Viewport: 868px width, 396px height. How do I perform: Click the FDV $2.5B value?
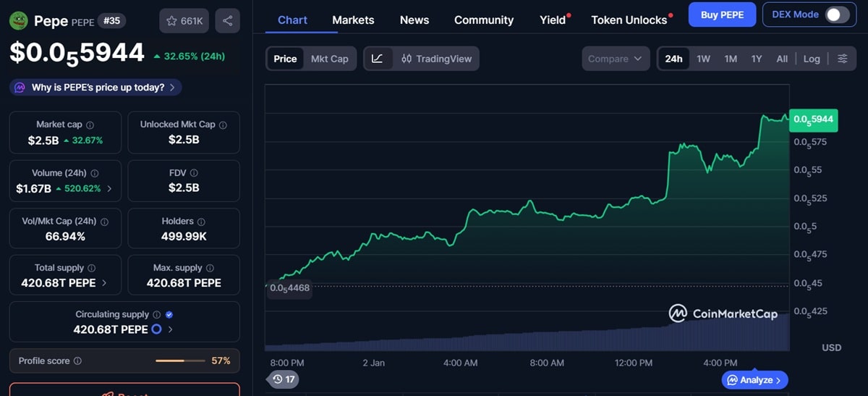click(184, 188)
